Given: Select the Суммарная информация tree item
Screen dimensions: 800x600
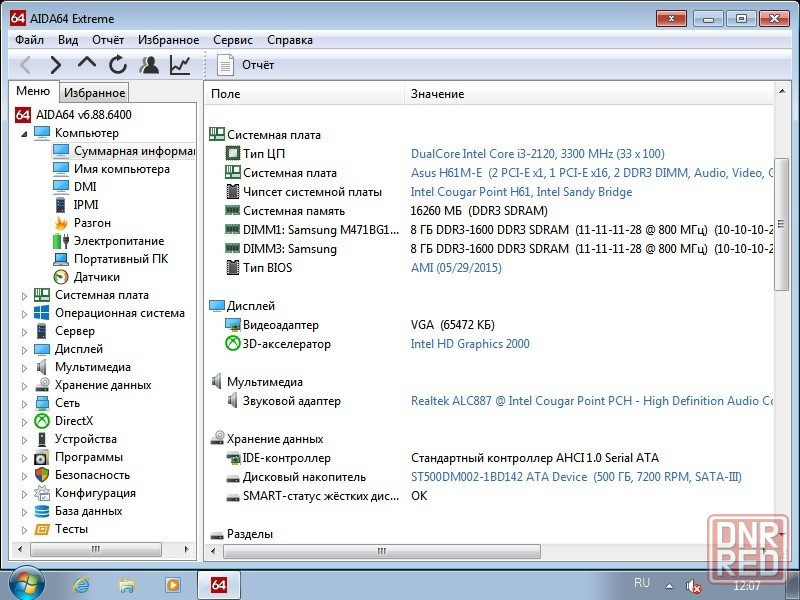Looking at the screenshot, I should point(123,151).
